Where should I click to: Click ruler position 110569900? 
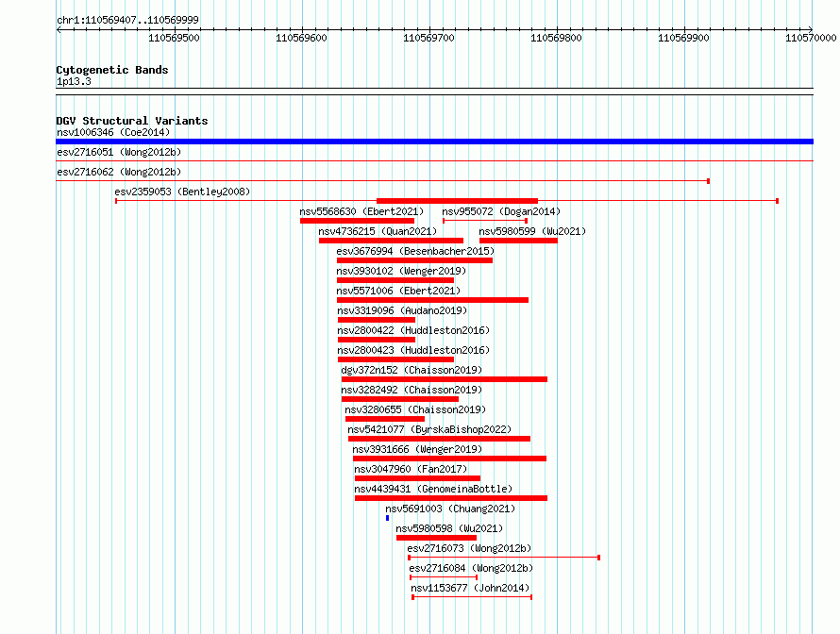[683, 38]
